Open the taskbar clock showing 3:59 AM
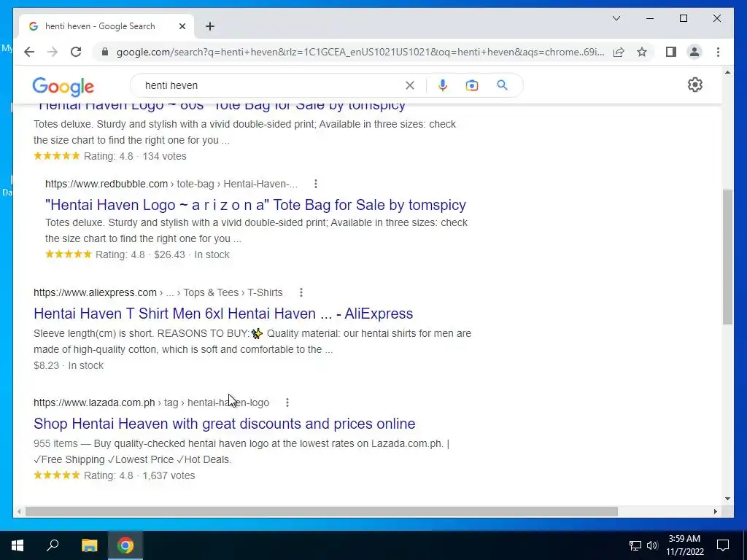This screenshot has width=747, height=560. point(684,545)
